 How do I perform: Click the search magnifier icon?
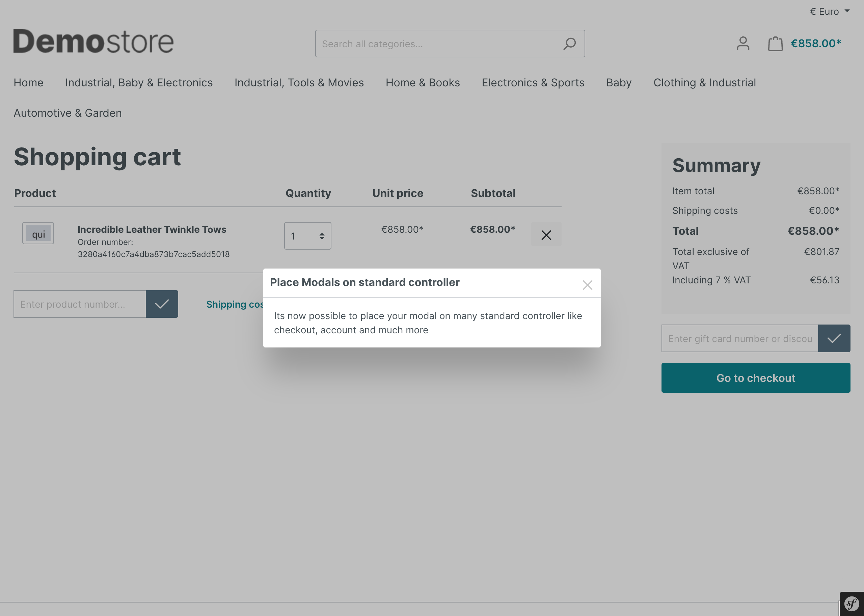point(569,44)
